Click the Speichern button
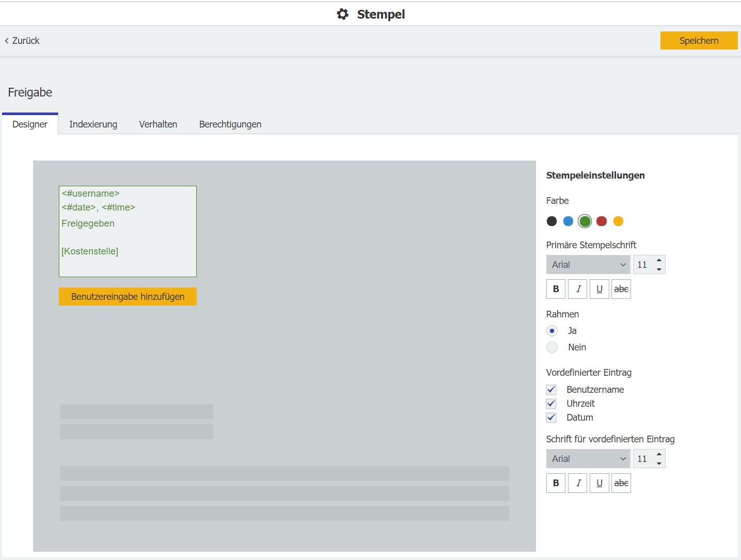This screenshot has width=741, height=560. (x=699, y=41)
